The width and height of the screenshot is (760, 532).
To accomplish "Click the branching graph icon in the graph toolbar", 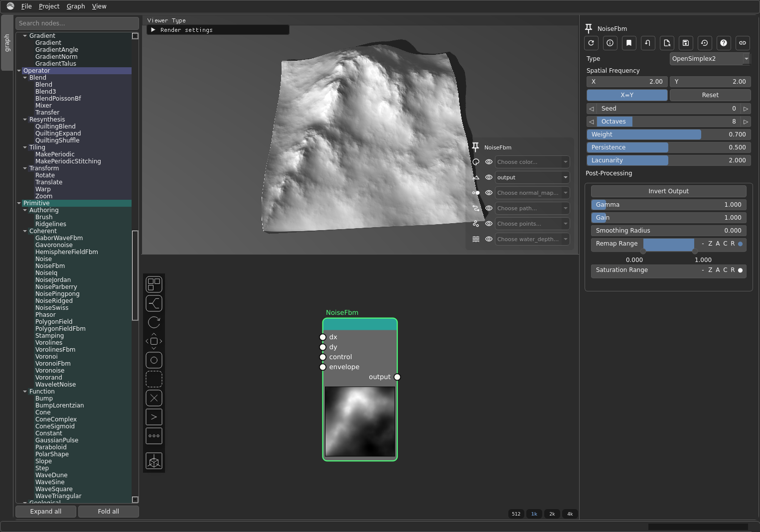I will coord(154,303).
